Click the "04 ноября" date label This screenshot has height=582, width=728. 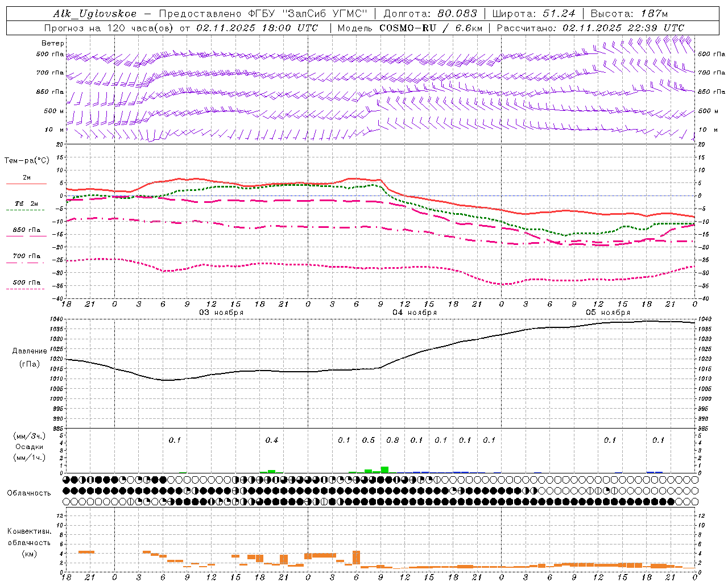(x=415, y=313)
